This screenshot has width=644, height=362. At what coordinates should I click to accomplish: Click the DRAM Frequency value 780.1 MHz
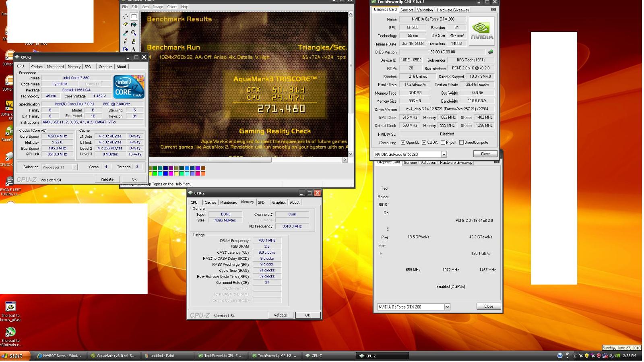pos(267,240)
